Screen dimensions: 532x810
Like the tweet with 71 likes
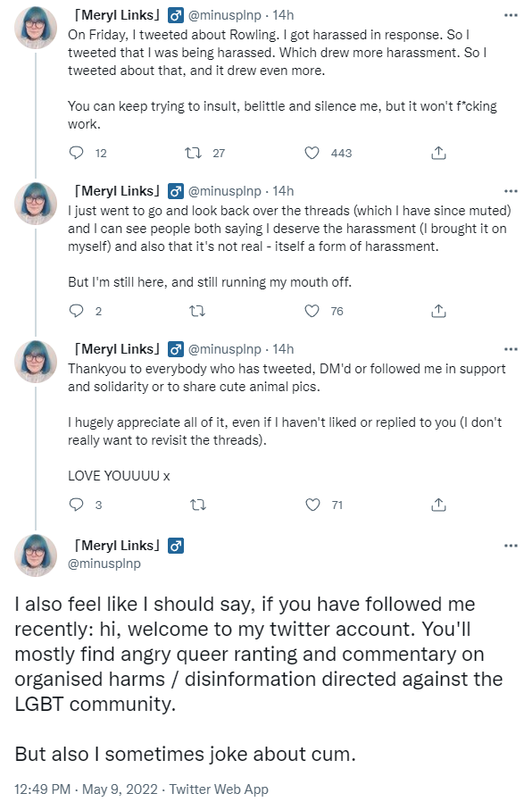pos(312,505)
